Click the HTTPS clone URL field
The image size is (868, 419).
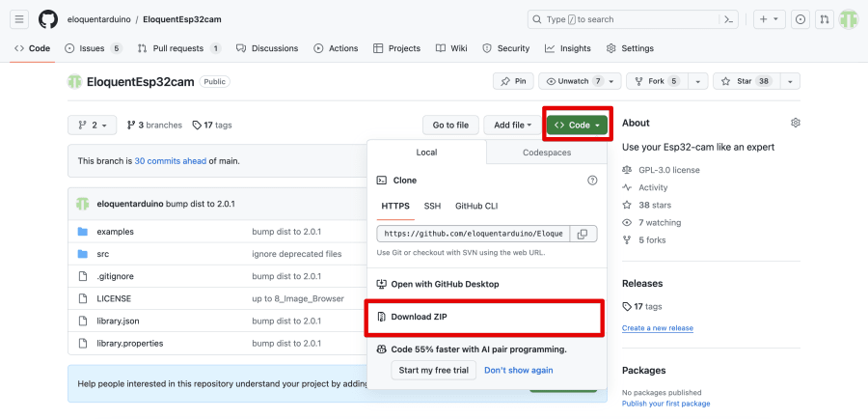pyautogui.click(x=474, y=234)
